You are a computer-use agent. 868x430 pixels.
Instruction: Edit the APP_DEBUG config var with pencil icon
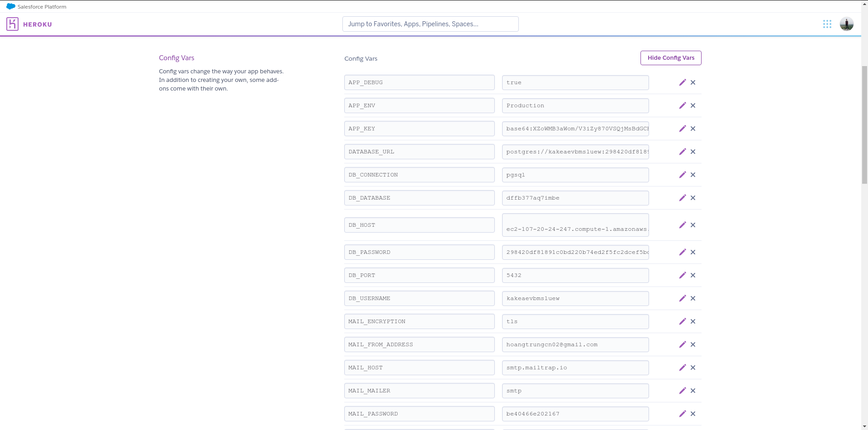[x=683, y=82]
